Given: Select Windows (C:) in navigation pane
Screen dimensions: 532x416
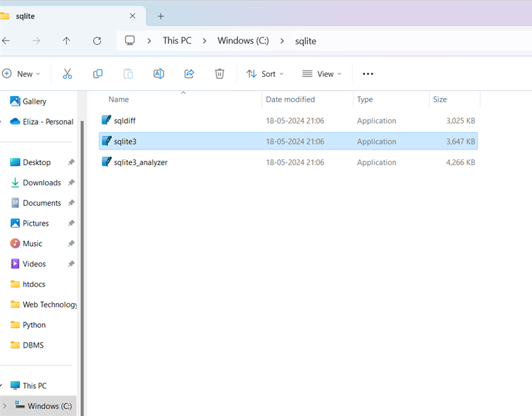Looking at the screenshot, I should (38, 406).
